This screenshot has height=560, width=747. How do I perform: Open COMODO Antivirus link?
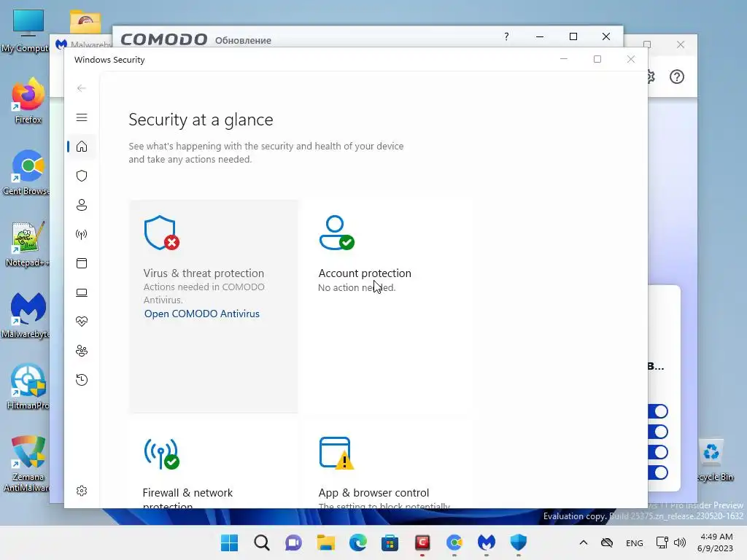[x=202, y=314]
